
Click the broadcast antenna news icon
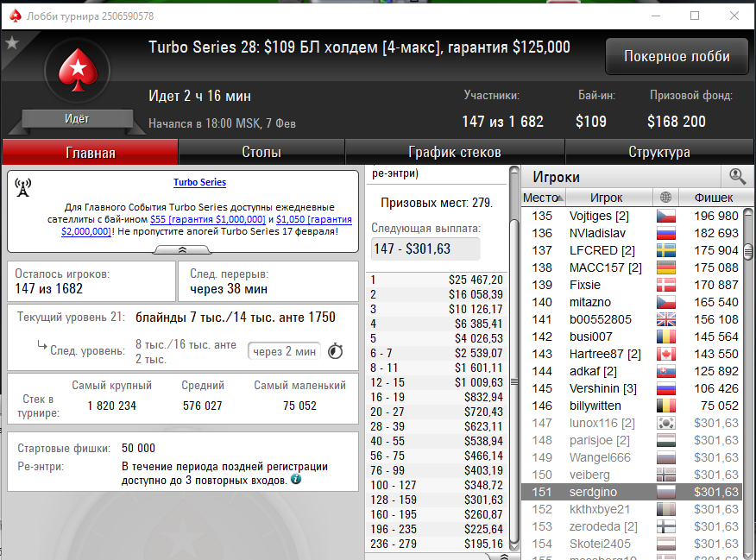coord(22,187)
